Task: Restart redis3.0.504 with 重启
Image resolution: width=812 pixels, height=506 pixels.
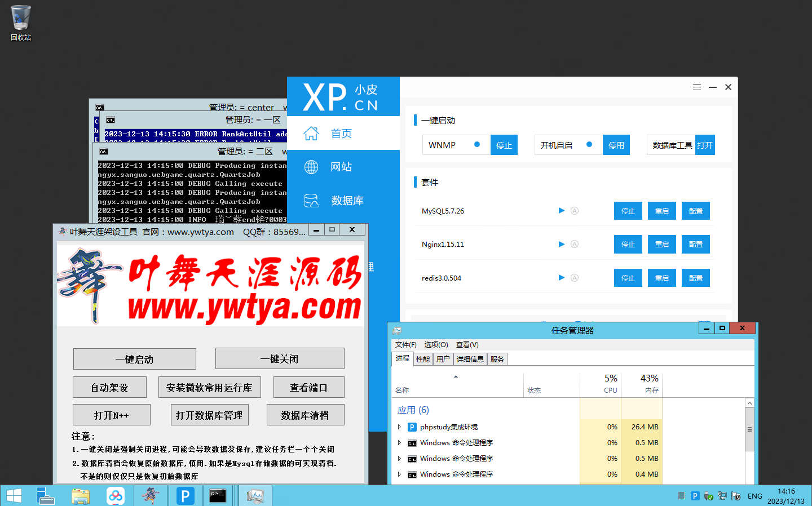Action: (662, 278)
